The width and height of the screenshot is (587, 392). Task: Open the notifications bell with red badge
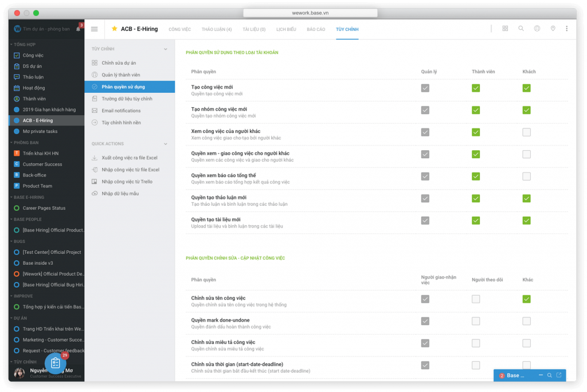(x=78, y=29)
